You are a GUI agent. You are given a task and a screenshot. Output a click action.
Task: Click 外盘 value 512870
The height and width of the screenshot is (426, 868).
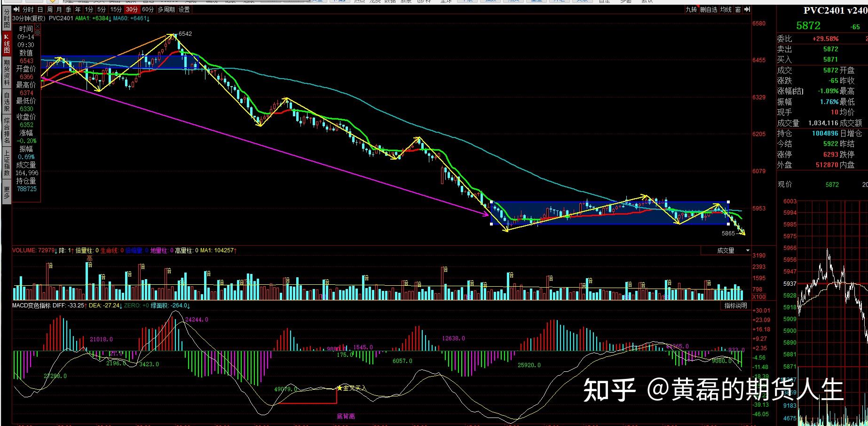point(827,165)
